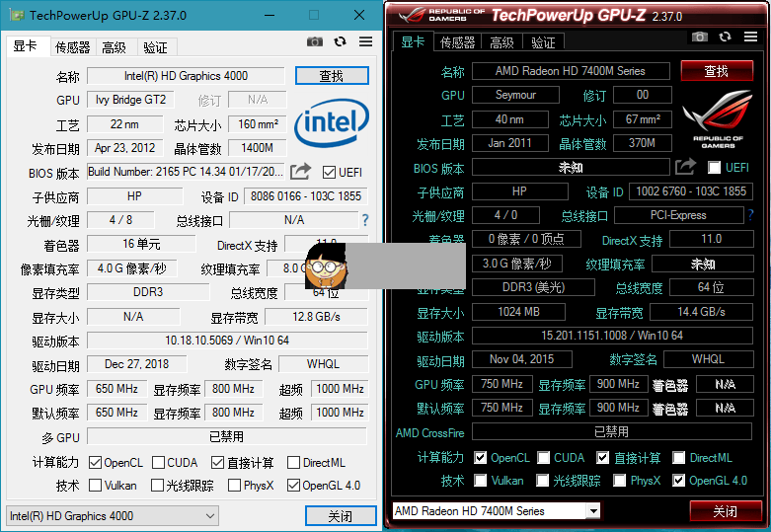The height and width of the screenshot is (532, 771).
Task: Toggle UEFI checkbox in Intel window
Action: 329,172
